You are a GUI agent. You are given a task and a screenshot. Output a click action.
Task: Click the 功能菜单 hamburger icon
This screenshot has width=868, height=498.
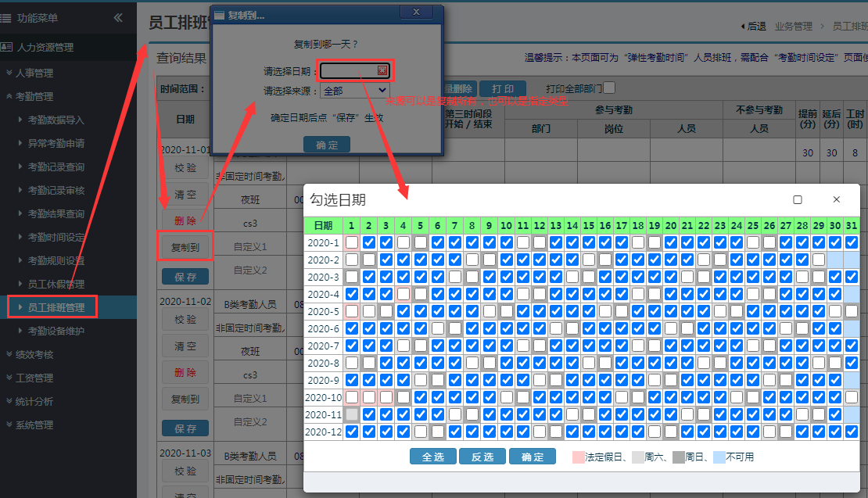click(5, 18)
